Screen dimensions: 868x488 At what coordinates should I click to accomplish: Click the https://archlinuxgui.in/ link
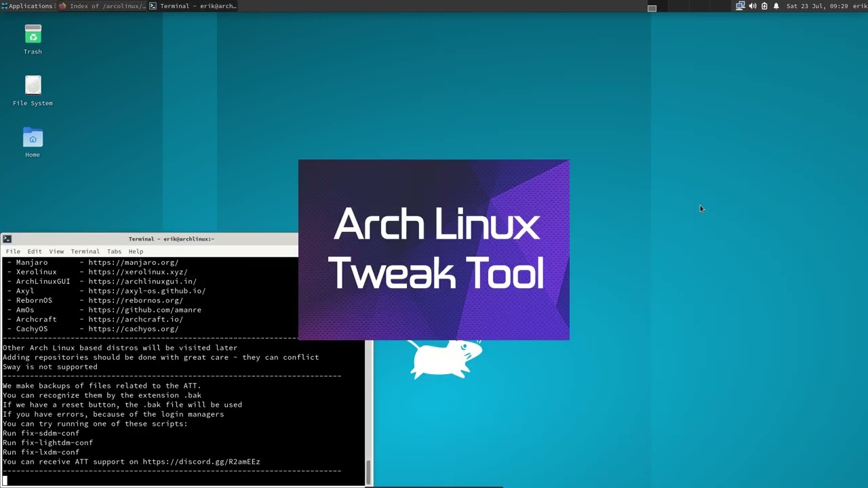click(x=142, y=281)
